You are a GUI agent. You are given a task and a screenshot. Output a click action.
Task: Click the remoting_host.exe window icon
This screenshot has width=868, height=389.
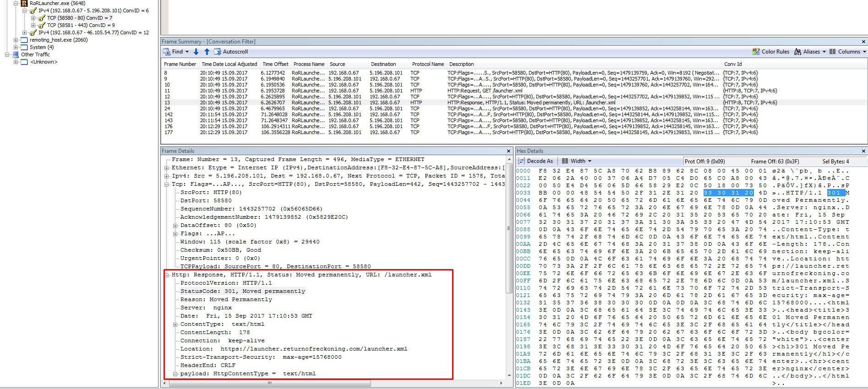24,40
